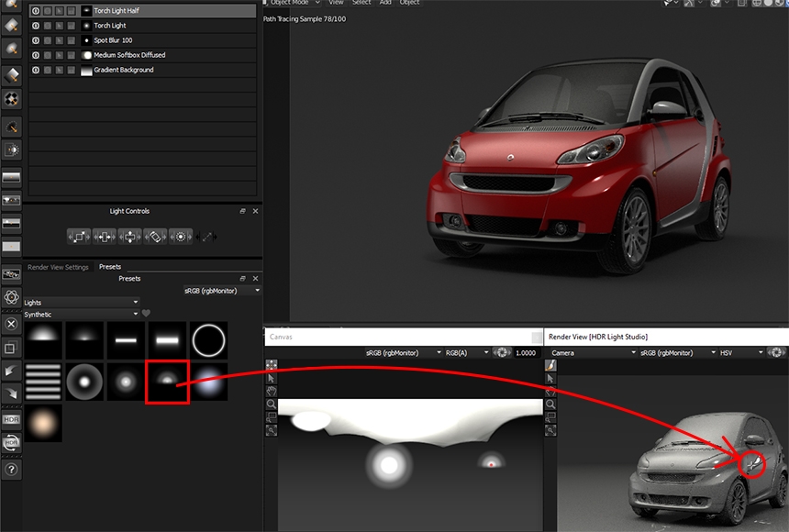Open the Blender Add menu

click(x=385, y=3)
